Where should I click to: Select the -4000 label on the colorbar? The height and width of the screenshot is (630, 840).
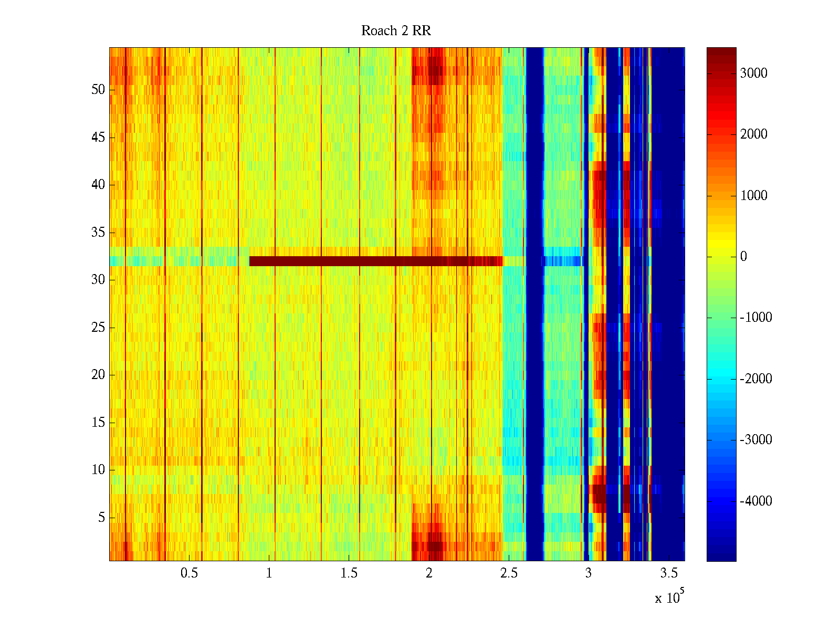[x=755, y=501]
